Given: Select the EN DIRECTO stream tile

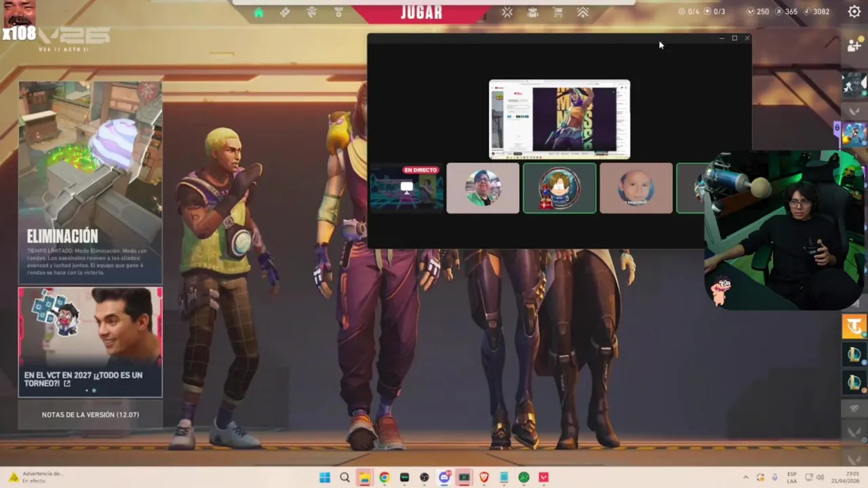Looking at the screenshot, I should coord(406,188).
